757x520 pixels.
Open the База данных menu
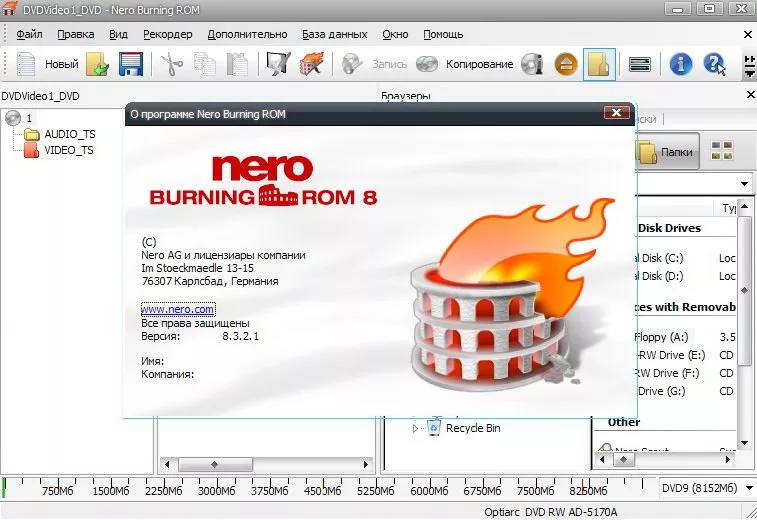click(335, 34)
